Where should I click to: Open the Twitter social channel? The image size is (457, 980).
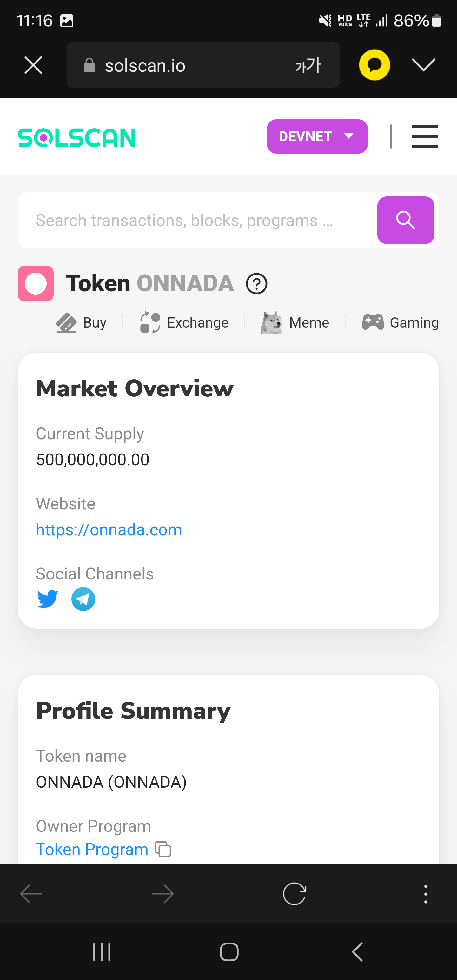48,599
